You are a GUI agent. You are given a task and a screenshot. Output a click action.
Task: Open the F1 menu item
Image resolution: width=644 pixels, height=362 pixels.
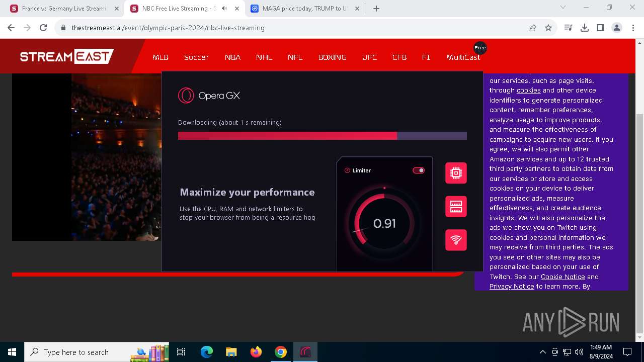click(x=426, y=57)
